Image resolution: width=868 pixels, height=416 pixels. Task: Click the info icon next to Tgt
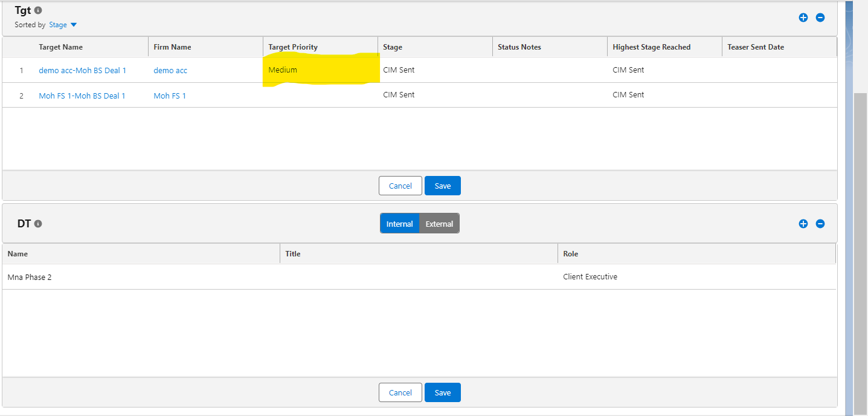click(38, 11)
